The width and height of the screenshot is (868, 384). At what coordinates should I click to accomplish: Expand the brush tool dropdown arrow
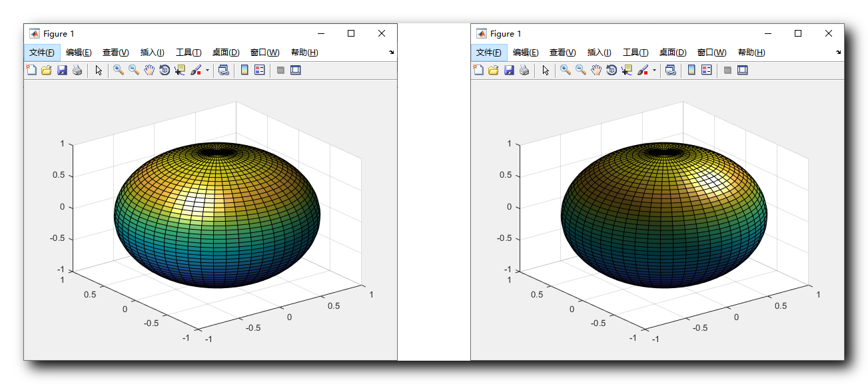click(x=207, y=70)
